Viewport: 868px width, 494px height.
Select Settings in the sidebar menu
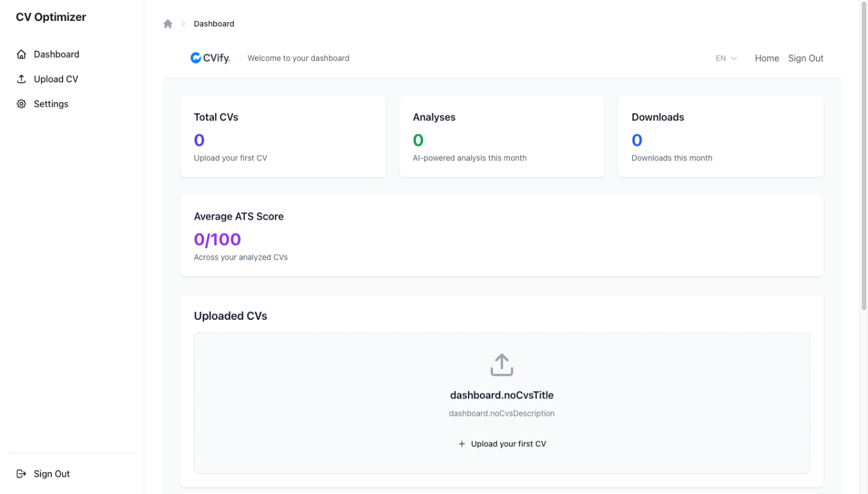51,104
